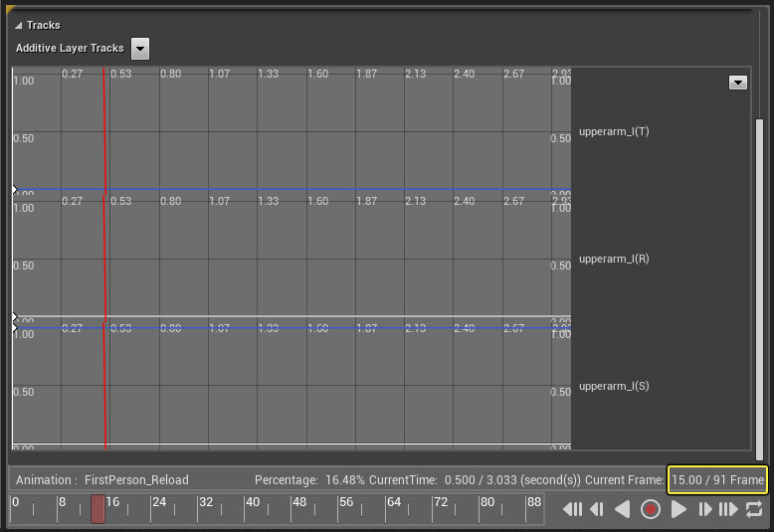Select the upperarm_l(T) track

[x=614, y=131]
